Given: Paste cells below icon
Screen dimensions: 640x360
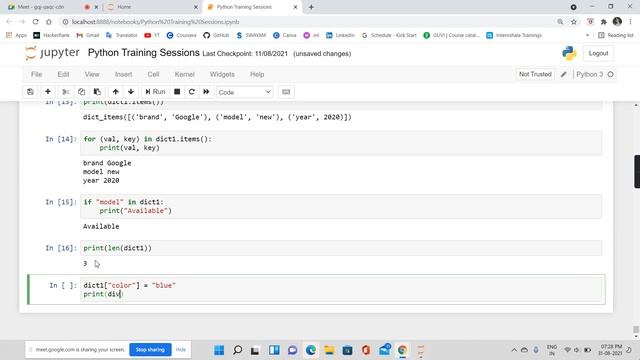Looking at the screenshot, I should (97, 92).
